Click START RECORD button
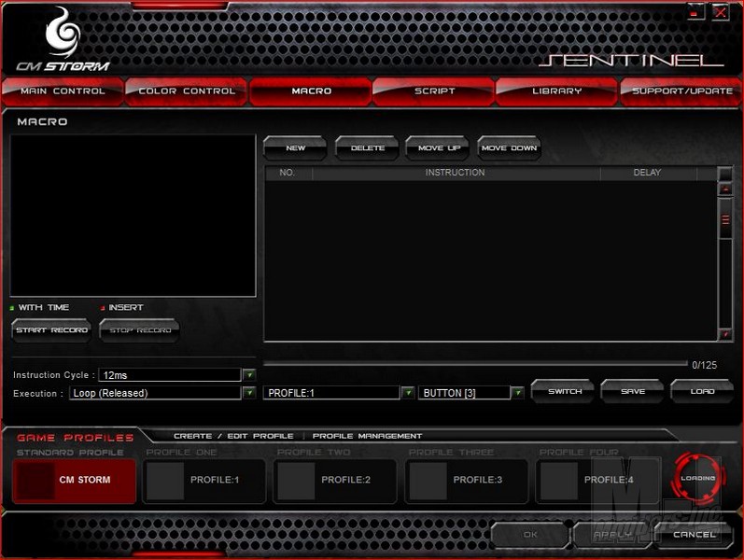The width and height of the screenshot is (744, 560). pyautogui.click(x=51, y=329)
